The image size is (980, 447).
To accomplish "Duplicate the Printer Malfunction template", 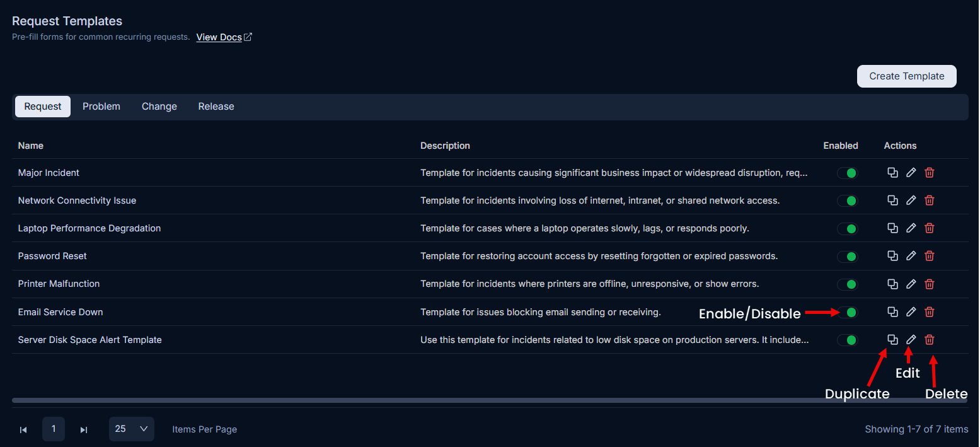I will coord(892,284).
